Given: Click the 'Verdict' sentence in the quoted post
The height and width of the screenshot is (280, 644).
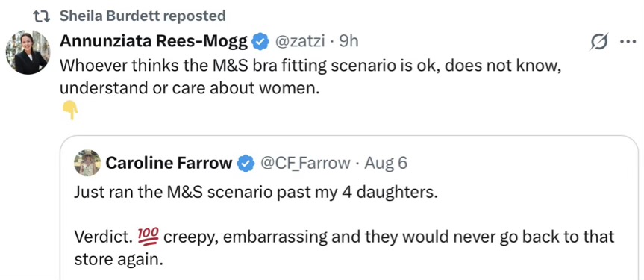Looking at the screenshot, I should point(344,247).
